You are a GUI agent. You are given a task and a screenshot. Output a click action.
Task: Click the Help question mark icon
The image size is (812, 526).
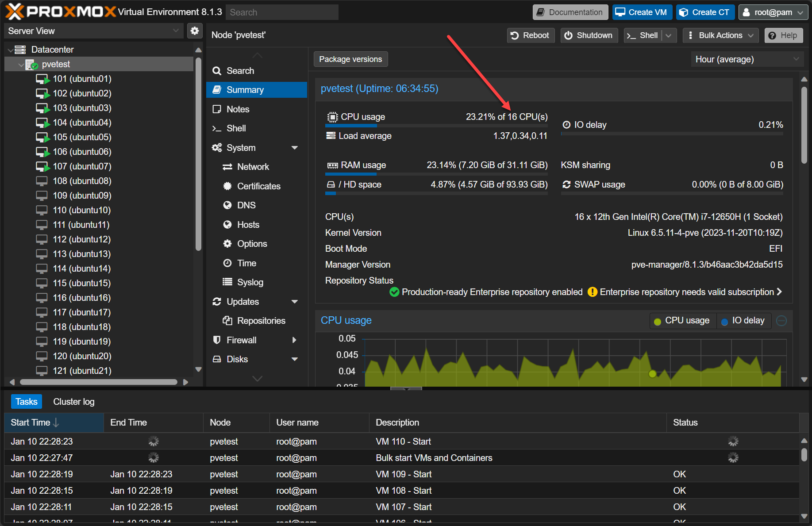click(x=772, y=35)
